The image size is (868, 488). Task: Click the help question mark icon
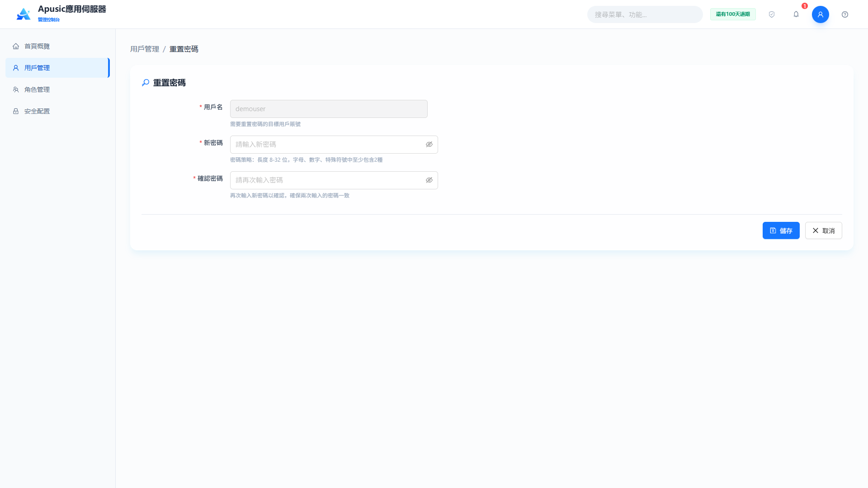click(845, 14)
